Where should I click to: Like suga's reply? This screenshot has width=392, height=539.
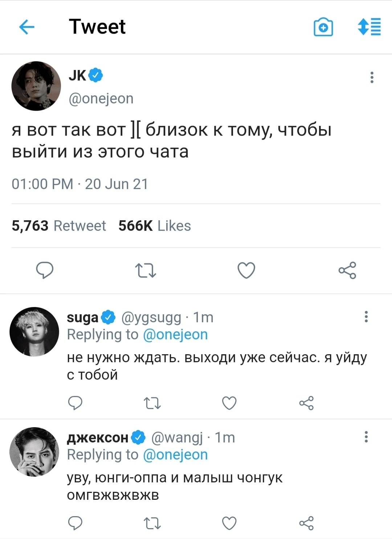click(229, 403)
